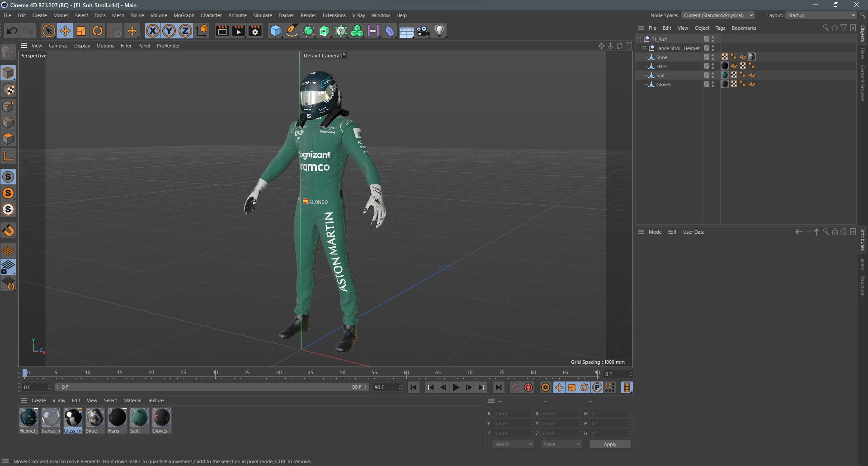Click the Apply button
Viewport: 868px width, 466px height.
pos(610,444)
